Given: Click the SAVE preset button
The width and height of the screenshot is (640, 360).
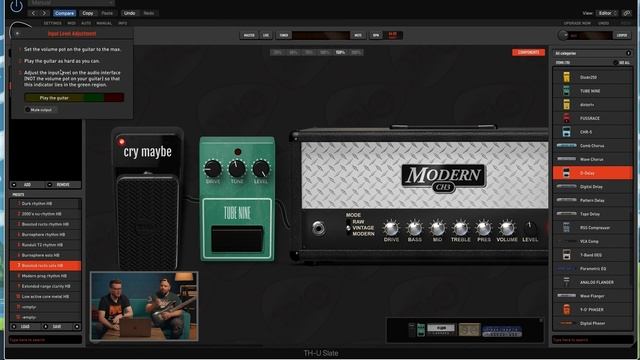Looking at the screenshot, I should pos(57,327).
